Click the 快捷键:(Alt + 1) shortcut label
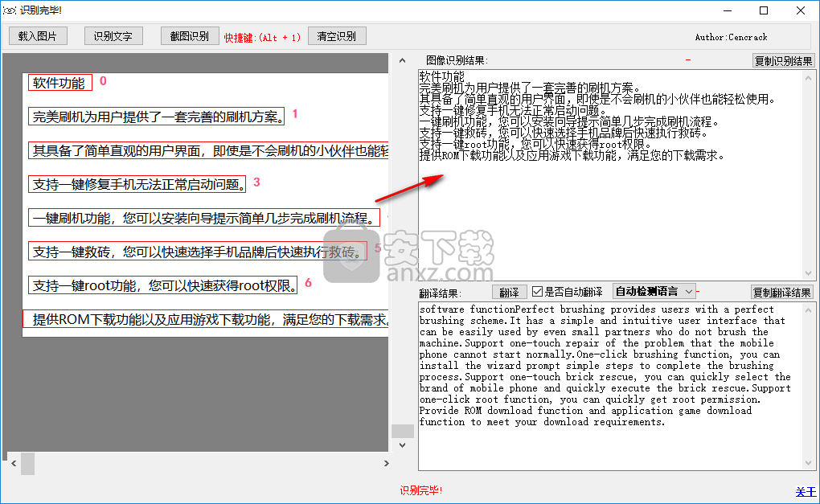 (262, 38)
